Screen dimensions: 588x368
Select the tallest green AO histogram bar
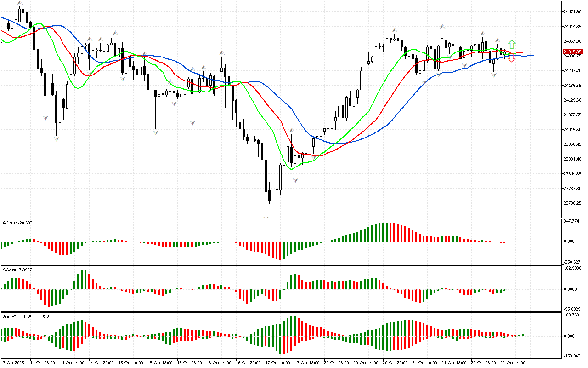click(x=387, y=232)
